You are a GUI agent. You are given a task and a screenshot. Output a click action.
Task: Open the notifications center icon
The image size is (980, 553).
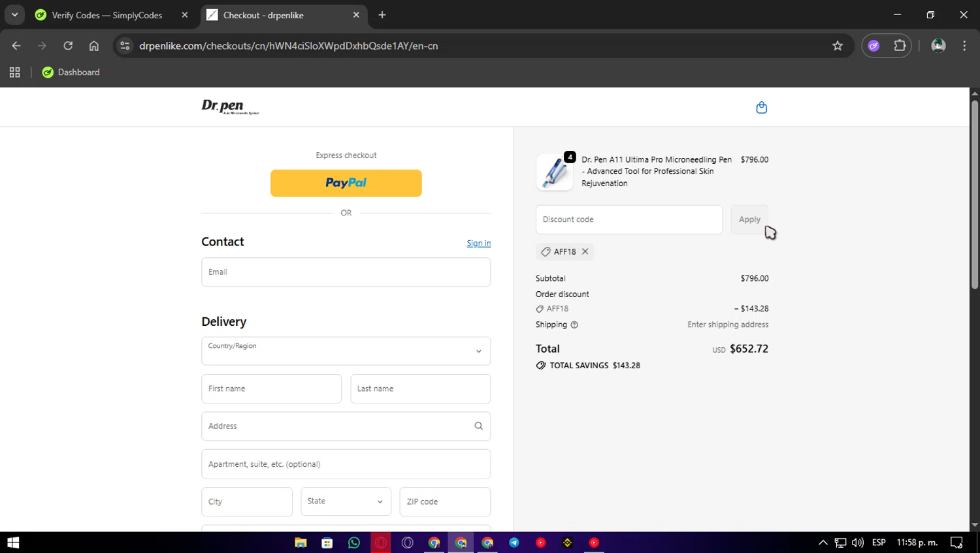click(x=957, y=543)
